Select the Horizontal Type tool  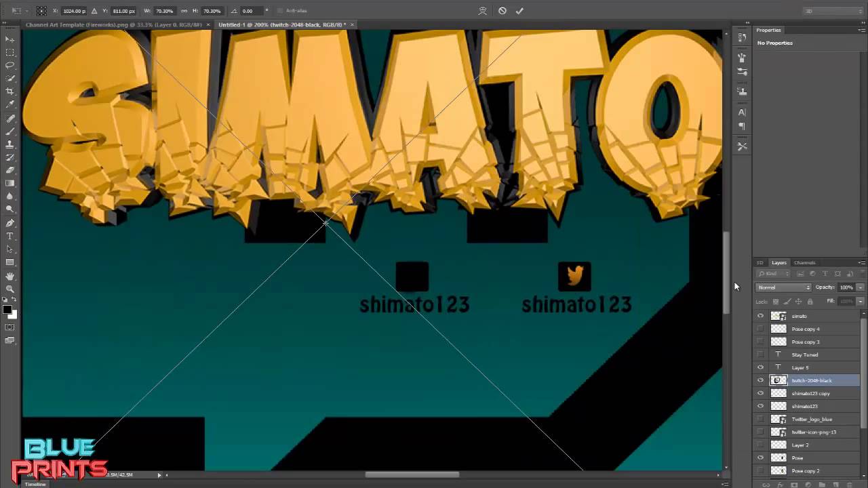pos(10,236)
